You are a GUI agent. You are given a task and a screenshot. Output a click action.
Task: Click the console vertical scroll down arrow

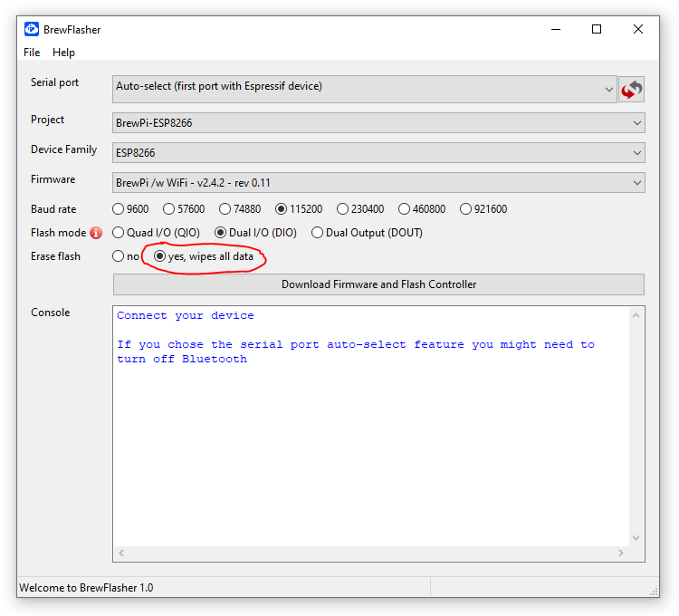(636, 537)
